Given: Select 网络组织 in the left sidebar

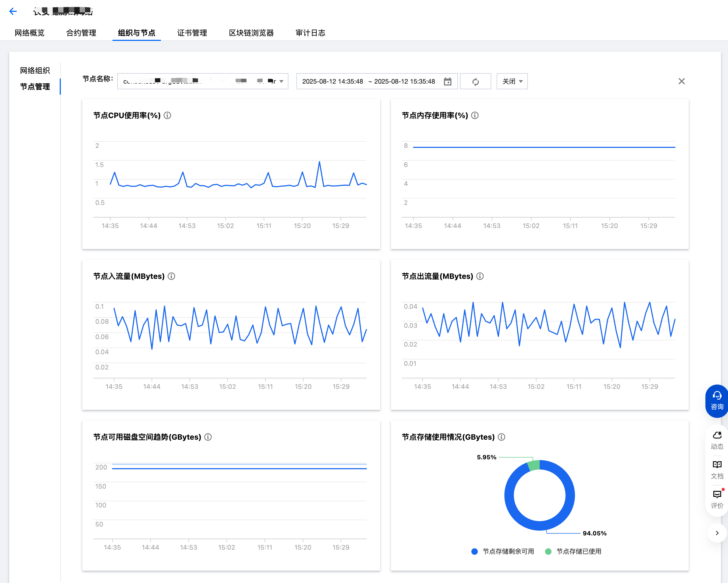Looking at the screenshot, I should coord(35,70).
